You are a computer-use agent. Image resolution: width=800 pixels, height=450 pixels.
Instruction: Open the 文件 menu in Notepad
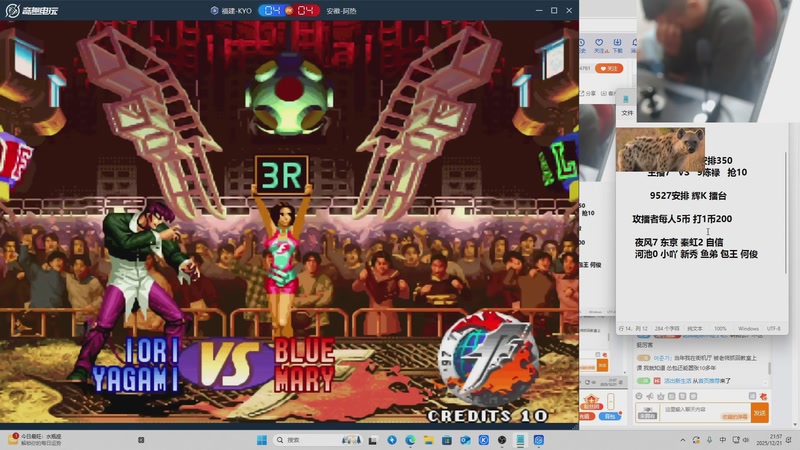click(627, 113)
